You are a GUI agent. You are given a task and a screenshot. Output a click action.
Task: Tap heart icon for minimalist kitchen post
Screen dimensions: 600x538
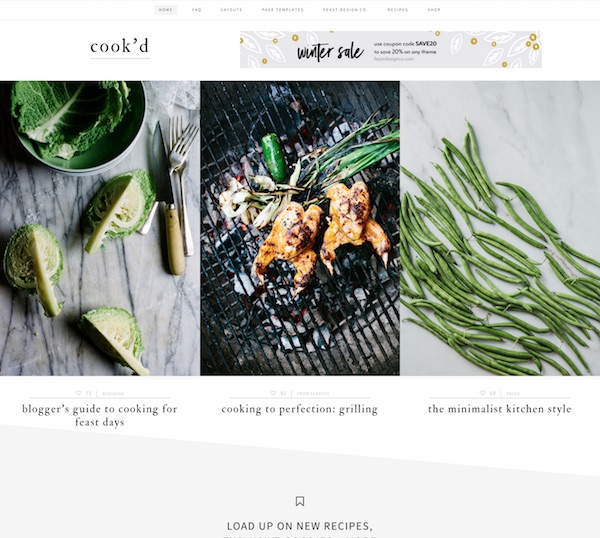click(x=483, y=393)
